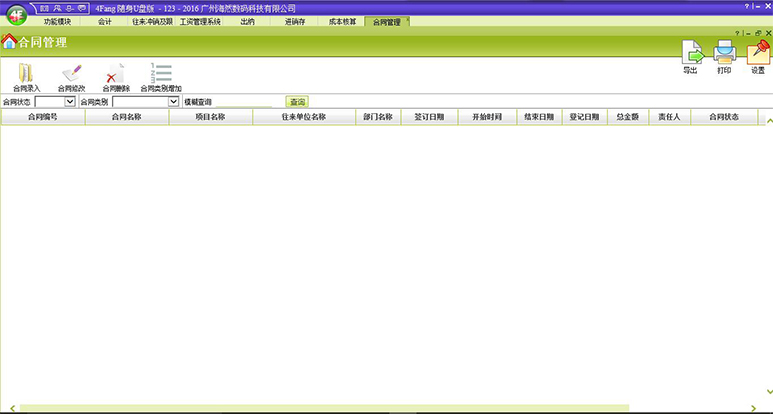Click the horizontal scrollbar at the bottom

pos(325,408)
